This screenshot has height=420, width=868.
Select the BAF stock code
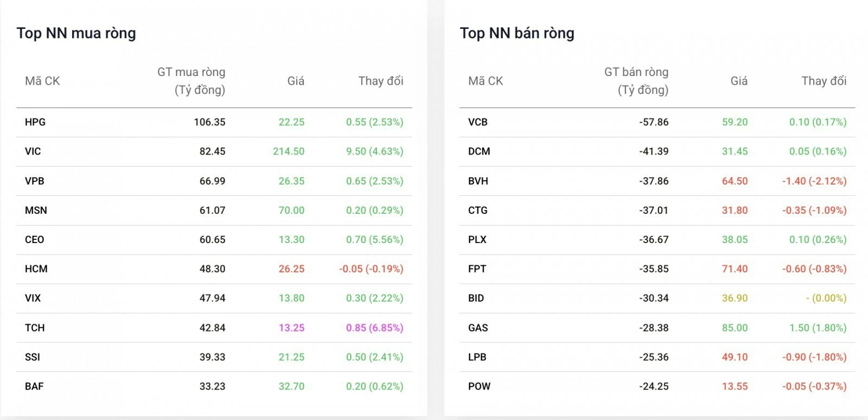34,386
